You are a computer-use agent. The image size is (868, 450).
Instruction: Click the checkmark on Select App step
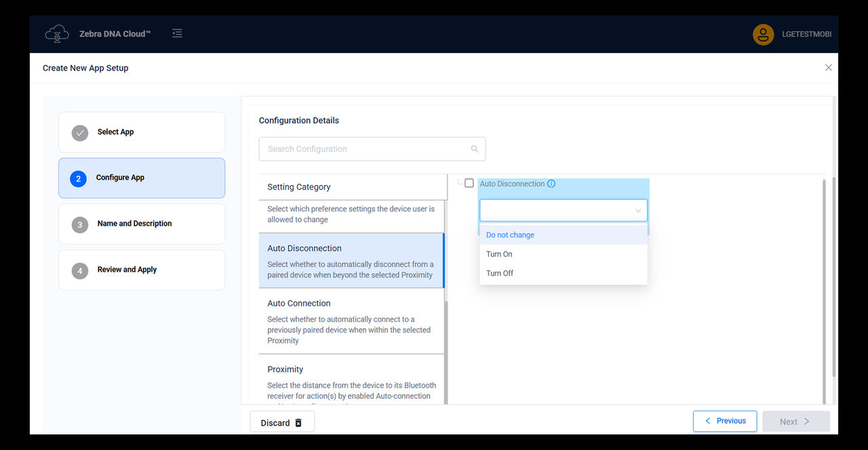(79, 133)
